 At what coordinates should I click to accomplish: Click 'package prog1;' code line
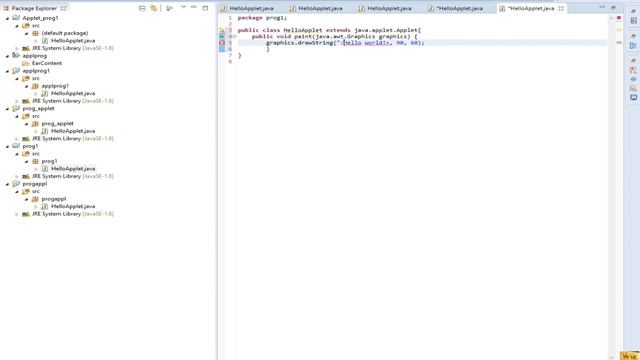[x=262, y=18]
